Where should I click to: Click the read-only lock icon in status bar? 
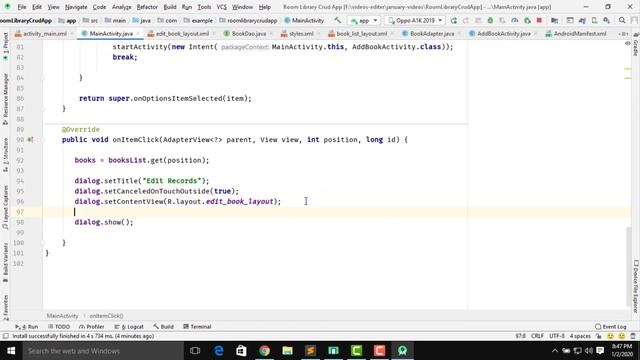[599, 336]
